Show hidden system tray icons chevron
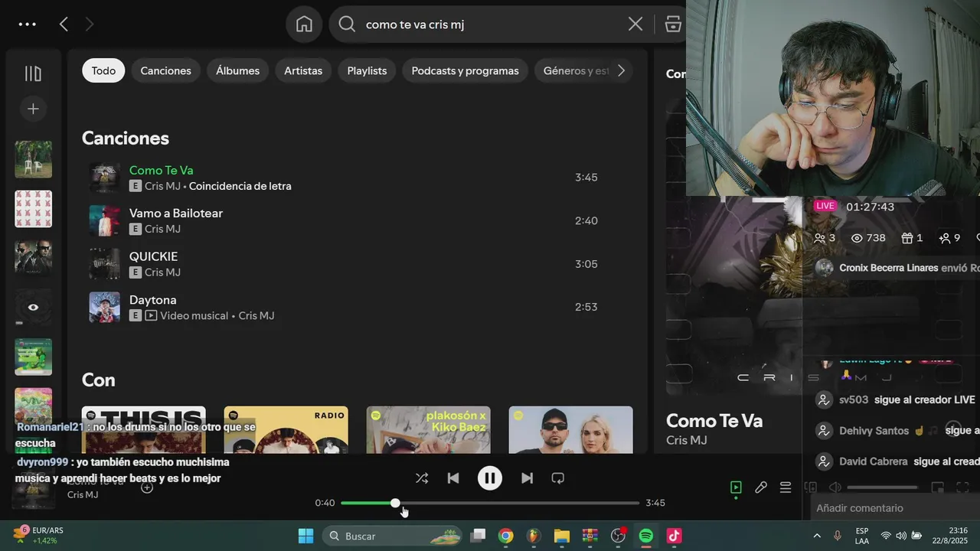 (x=817, y=536)
